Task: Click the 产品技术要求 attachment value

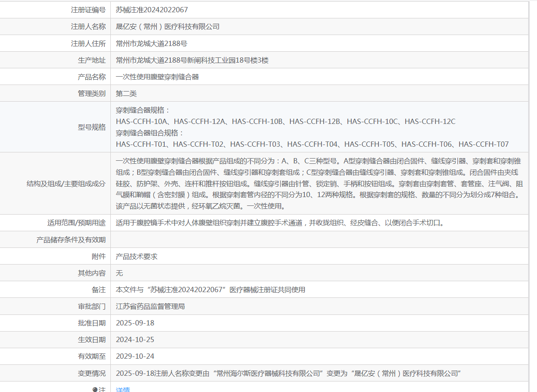Action: pyautogui.click(x=137, y=256)
